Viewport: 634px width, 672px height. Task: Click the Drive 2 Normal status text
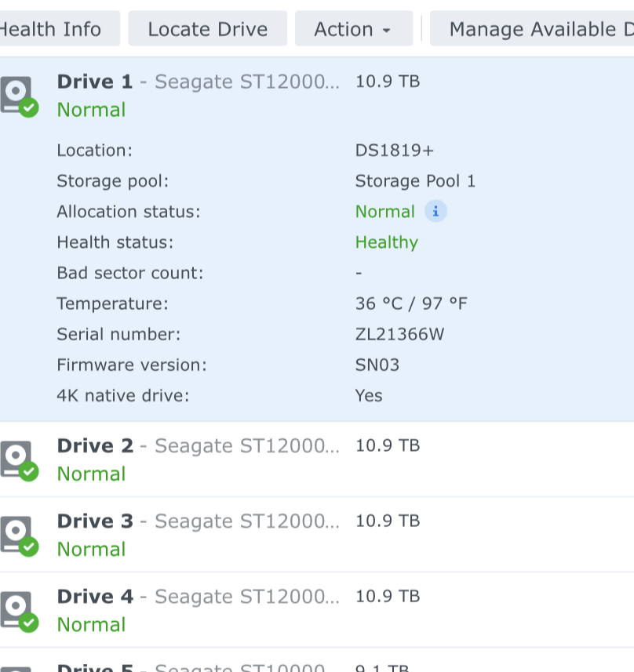coord(91,474)
